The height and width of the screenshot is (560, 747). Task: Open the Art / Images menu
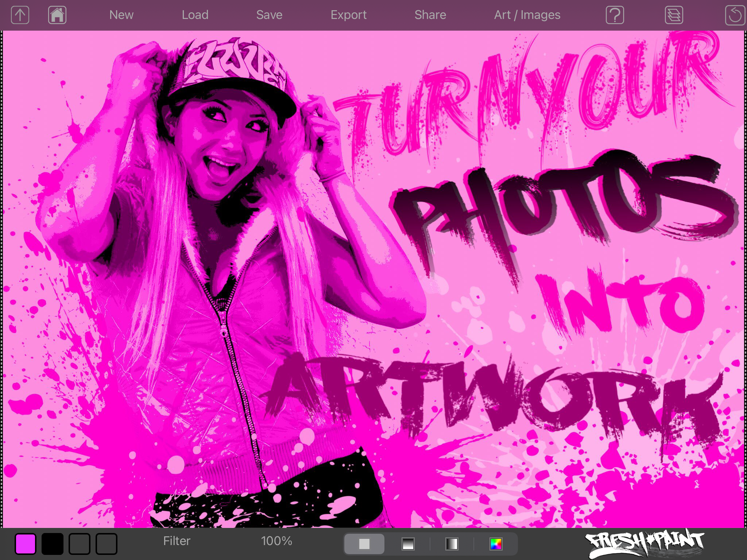pos(527,15)
